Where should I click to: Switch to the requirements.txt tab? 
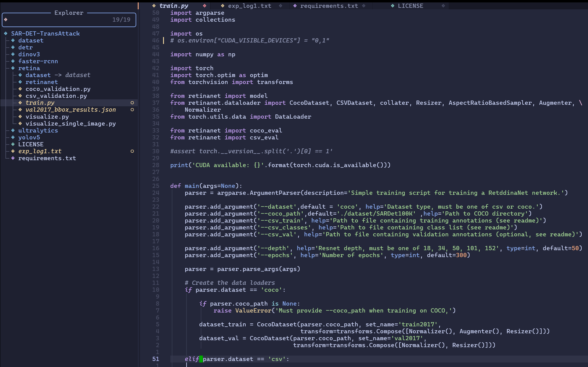point(329,6)
